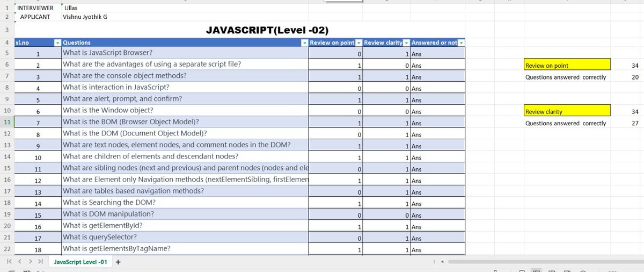Viewport: 644px width, 272px height.
Task: Select 'What are the console object methods?' cell
Action: (x=185, y=76)
